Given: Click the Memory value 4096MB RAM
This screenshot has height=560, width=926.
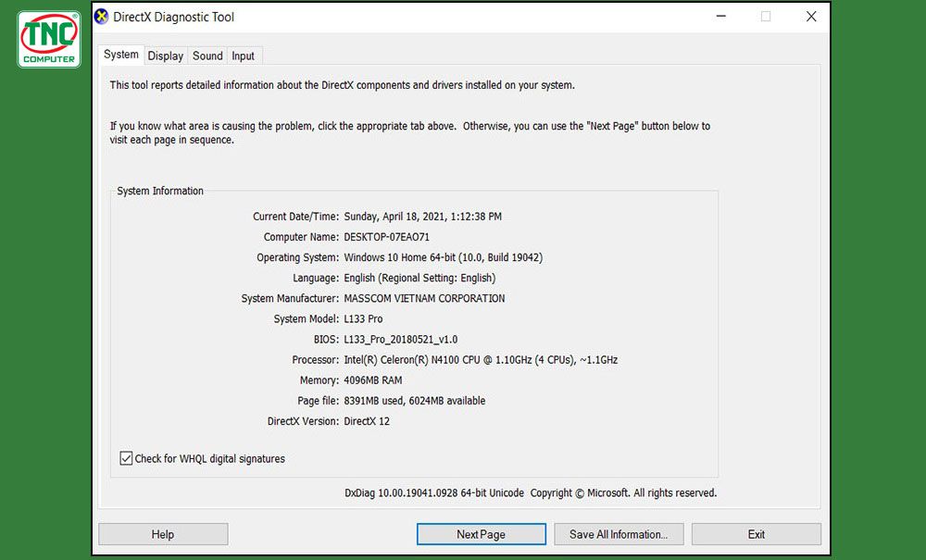Looking at the screenshot, I should click(373, 380).
